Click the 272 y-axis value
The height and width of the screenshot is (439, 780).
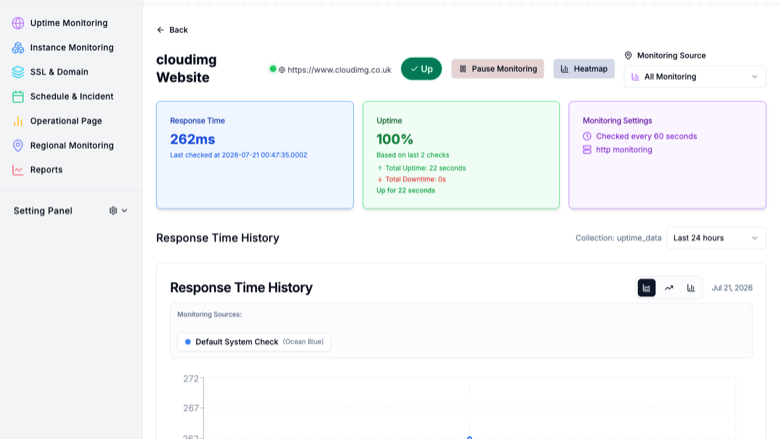click(191, 379)
